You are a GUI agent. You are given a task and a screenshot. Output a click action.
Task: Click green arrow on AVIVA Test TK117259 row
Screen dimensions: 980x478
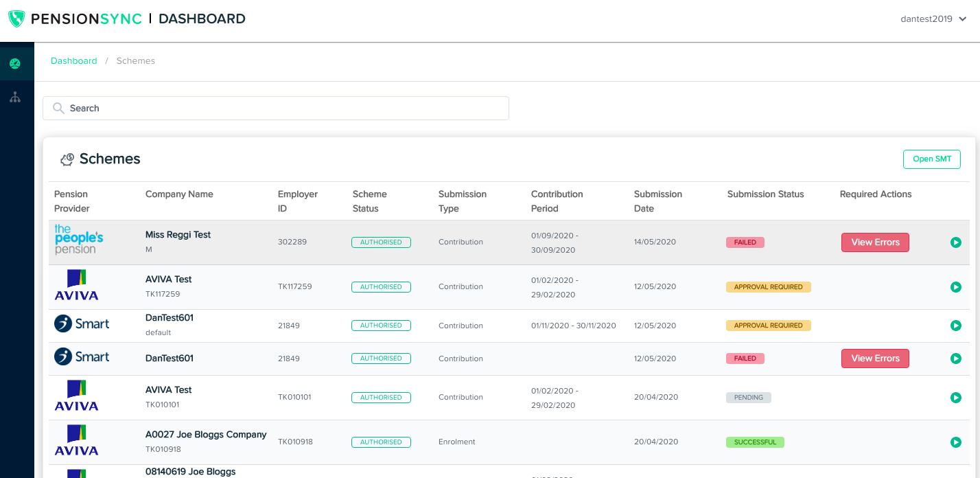tap(955, 287)
